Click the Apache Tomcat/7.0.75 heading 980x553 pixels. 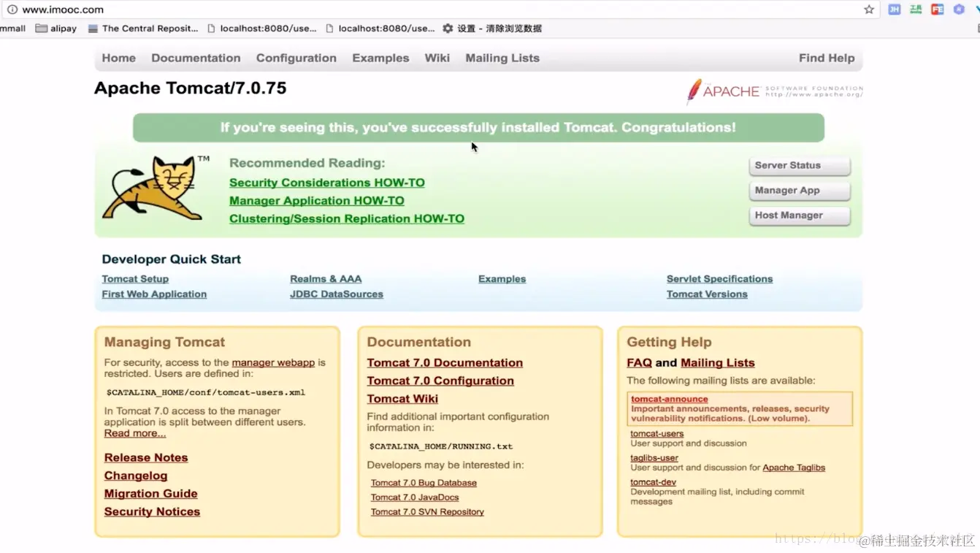click(190, 88)
